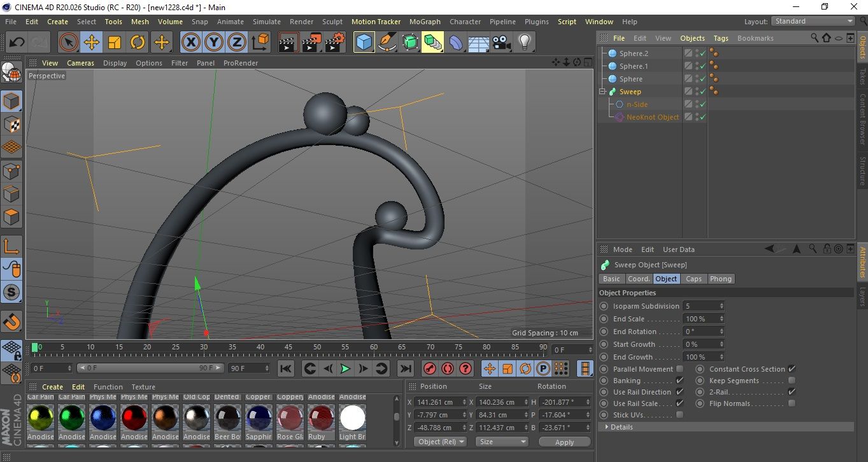Open User Data menu in Attributes
Screen dimensions: 868x462
click(679, 249)
